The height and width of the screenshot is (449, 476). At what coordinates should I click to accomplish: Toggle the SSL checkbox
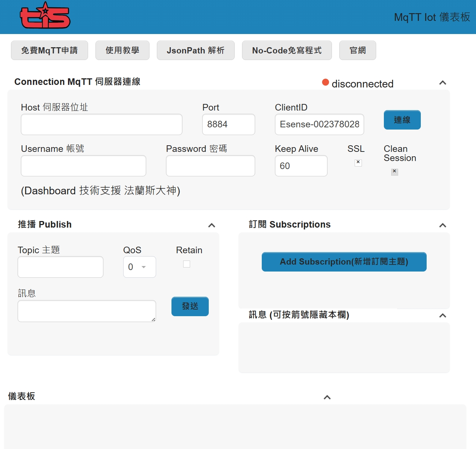358,162
